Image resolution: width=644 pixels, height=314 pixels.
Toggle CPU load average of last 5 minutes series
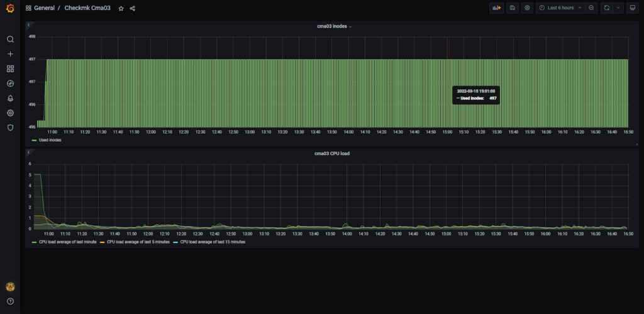pos(138,242)
